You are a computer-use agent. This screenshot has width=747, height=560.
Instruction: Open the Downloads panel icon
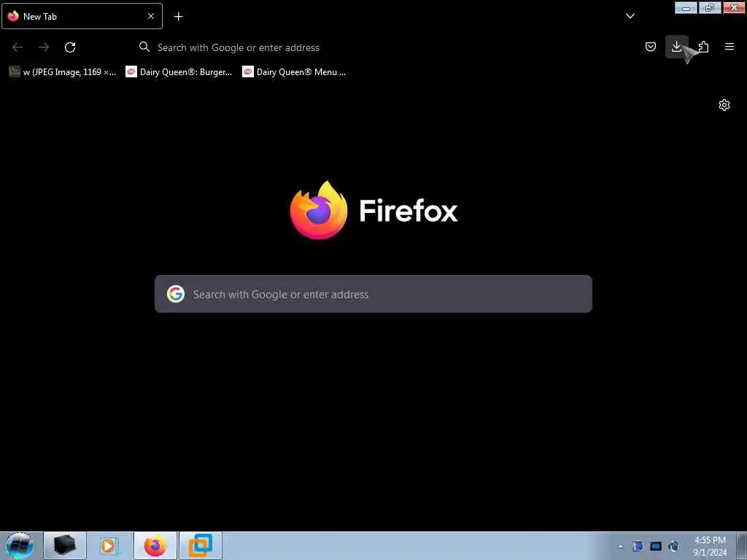pyautogui.click(x=676, y=47)
